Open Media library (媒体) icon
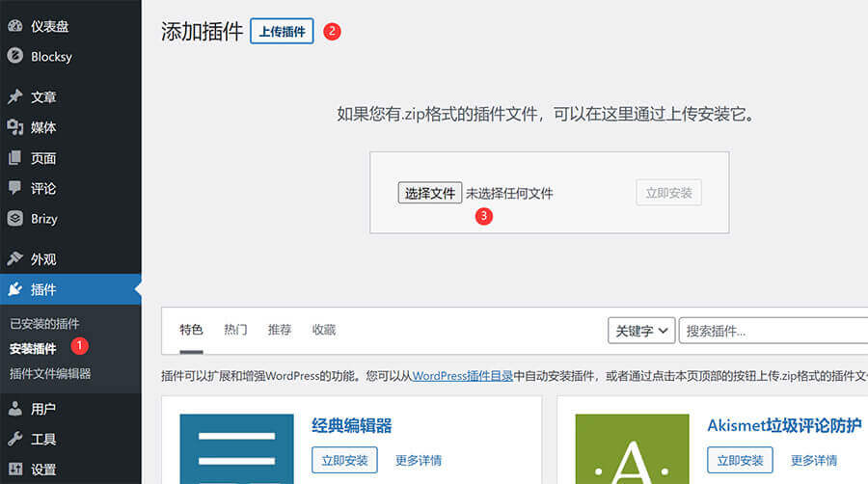 15,127
